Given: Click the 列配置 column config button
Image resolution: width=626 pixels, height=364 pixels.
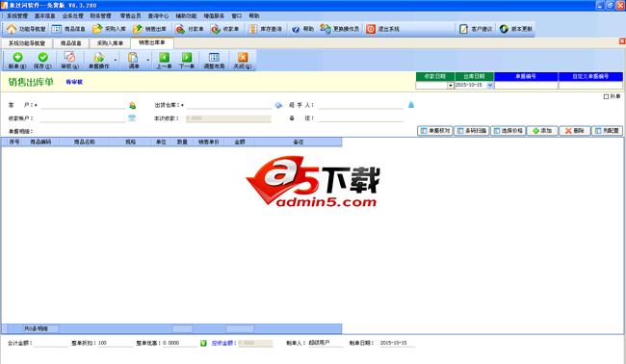Looking at the screenshot, I should [x=607, y=131].
